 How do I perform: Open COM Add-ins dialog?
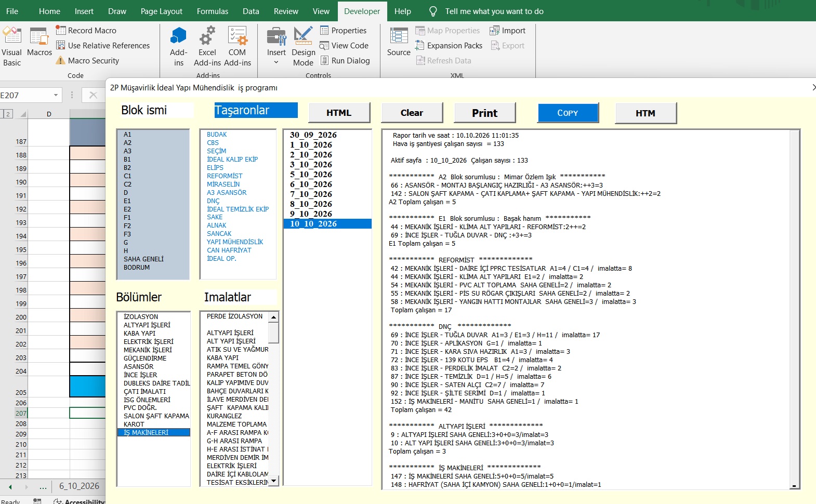238,47
